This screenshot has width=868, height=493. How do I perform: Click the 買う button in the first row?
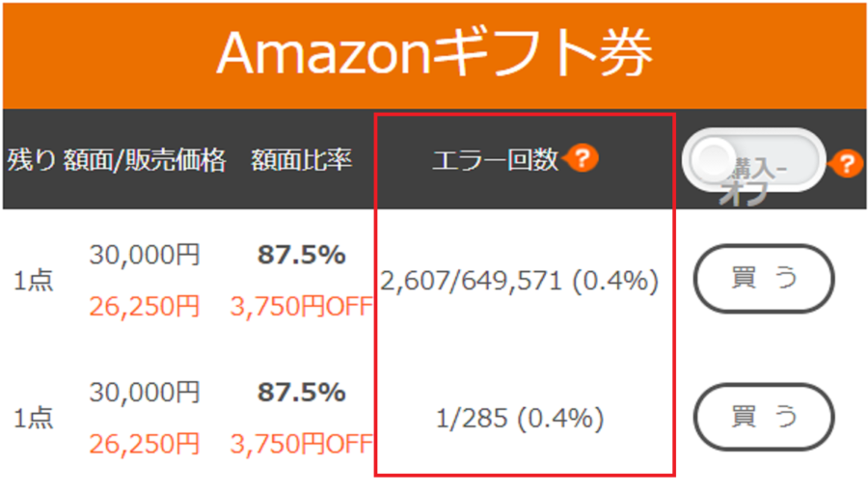pos(764,278)
